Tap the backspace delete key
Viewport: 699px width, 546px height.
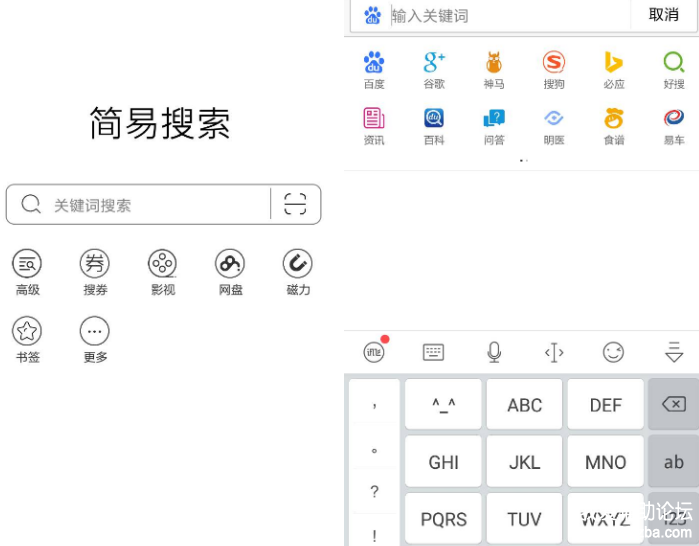674,404
